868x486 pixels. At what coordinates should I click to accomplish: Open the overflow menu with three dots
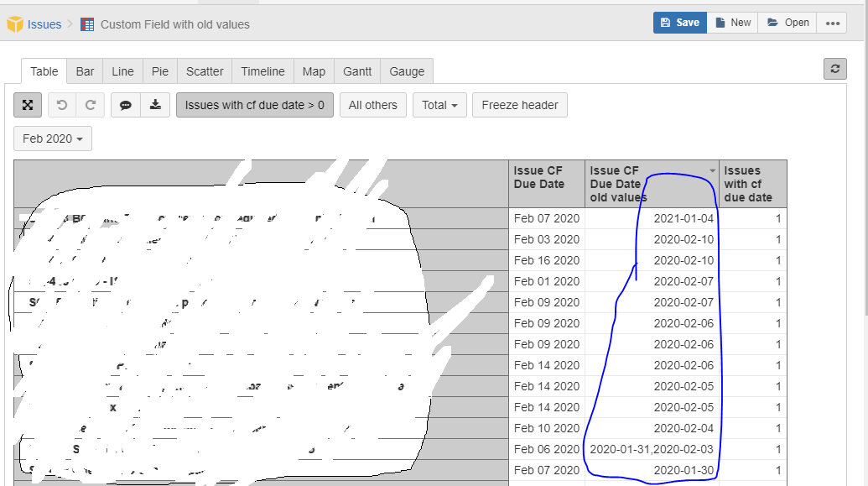832,23
